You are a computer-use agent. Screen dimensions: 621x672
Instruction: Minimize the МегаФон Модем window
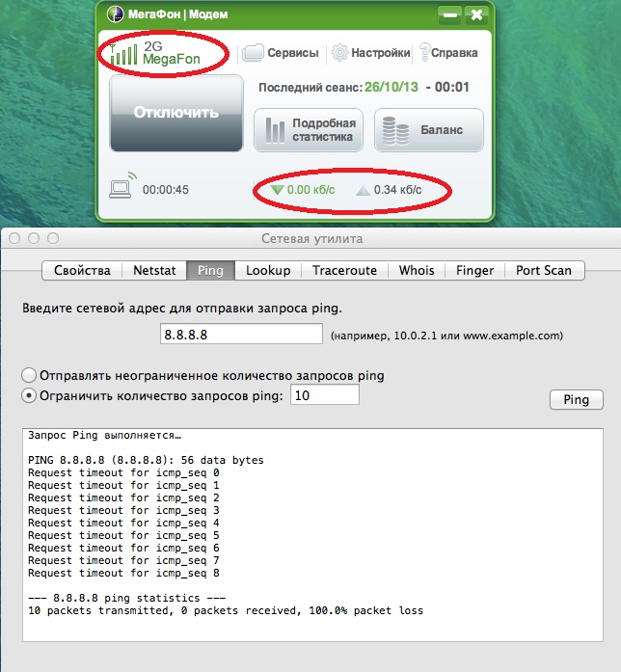[450, 15]
